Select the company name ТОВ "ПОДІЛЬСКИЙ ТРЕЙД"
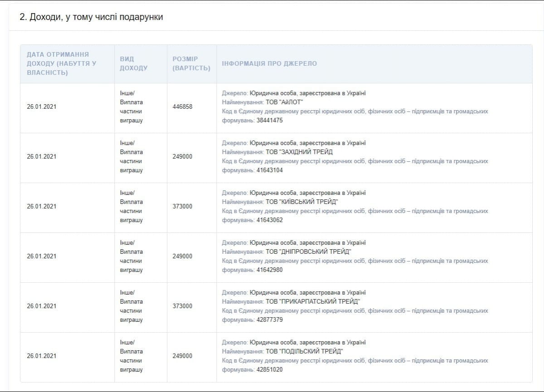Screen dimensions: 544x392 pyautogui.click(x=305, y=351)
